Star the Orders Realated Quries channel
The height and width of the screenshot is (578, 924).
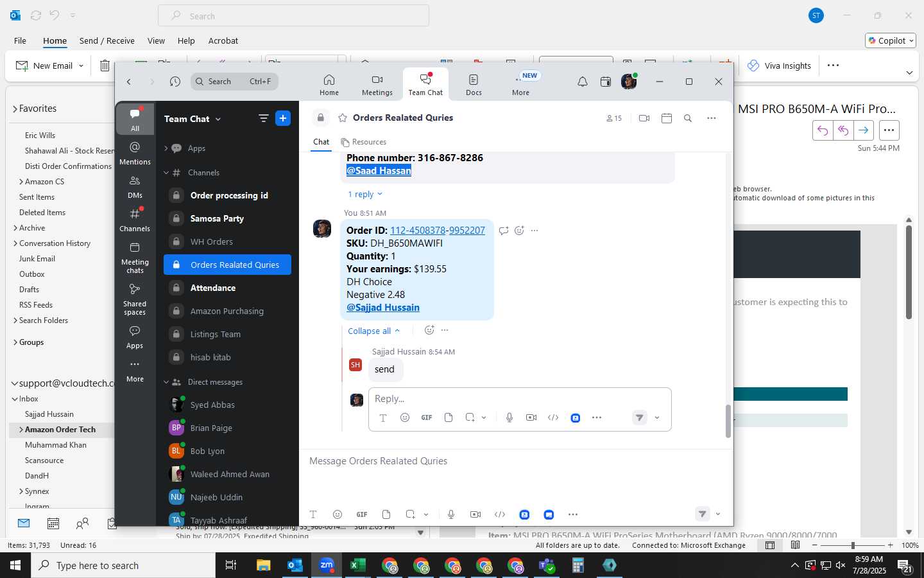pyautogui.click(x=343, y=118)
